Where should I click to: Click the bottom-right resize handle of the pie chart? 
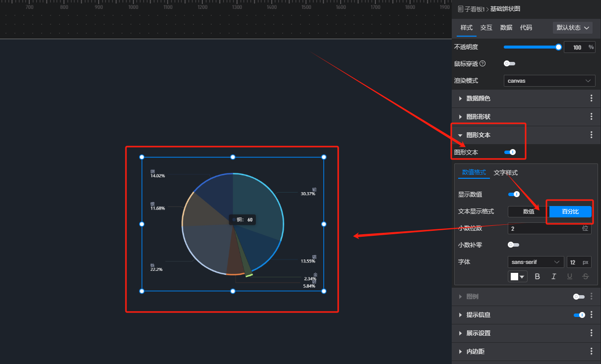(x=324, y=291)
